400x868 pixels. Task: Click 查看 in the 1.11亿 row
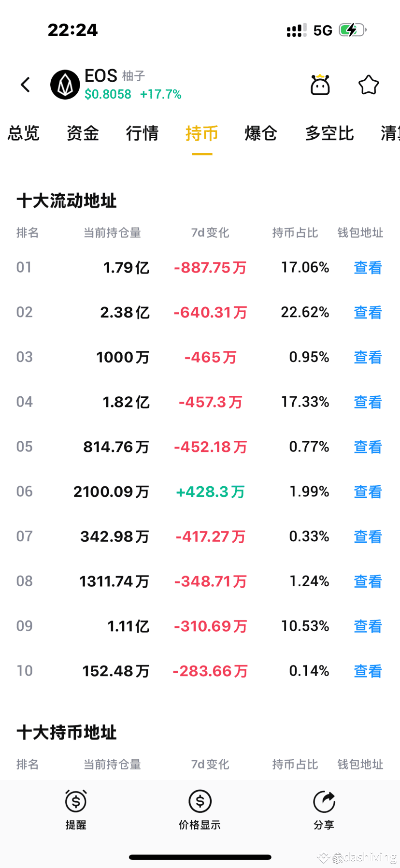[x=368, y=626]
